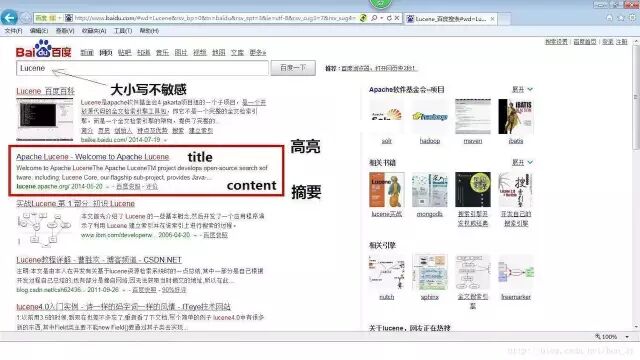Click the scrollbar up arrow
The width and height of the screenshot is (640, 360).
(636, 42)
